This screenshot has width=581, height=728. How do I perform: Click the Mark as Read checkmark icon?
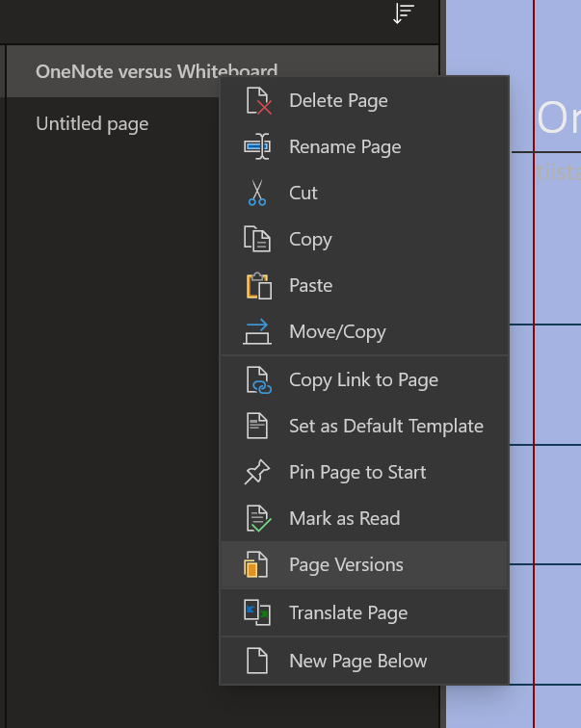pyautogui.click(x=257, y=519)
